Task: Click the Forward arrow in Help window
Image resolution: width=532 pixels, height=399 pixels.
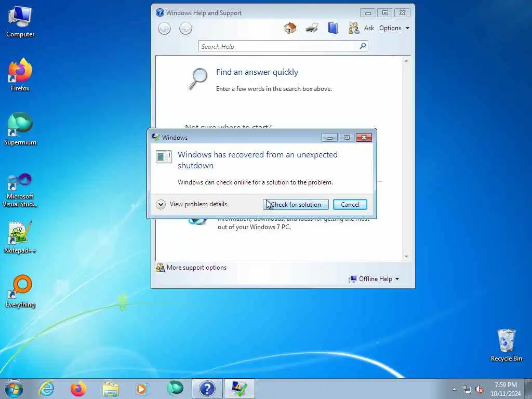Action: pyautogui.click(x=185, y=29)
